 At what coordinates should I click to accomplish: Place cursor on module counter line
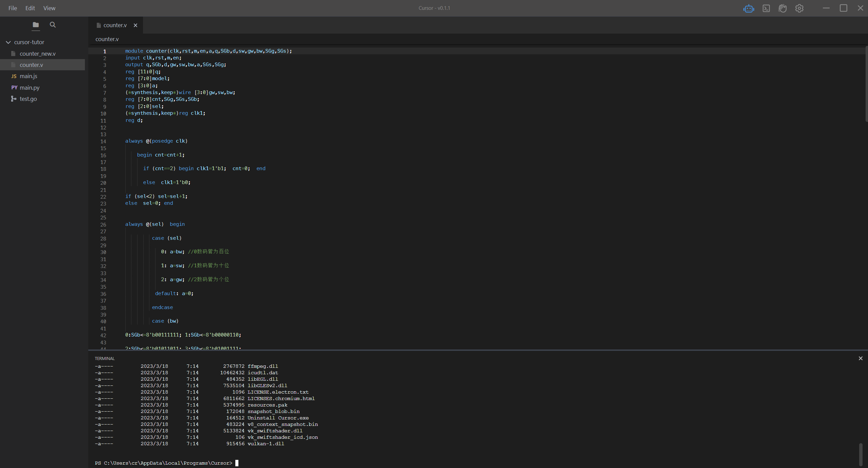pyautogui.click(x=209, y=51)
